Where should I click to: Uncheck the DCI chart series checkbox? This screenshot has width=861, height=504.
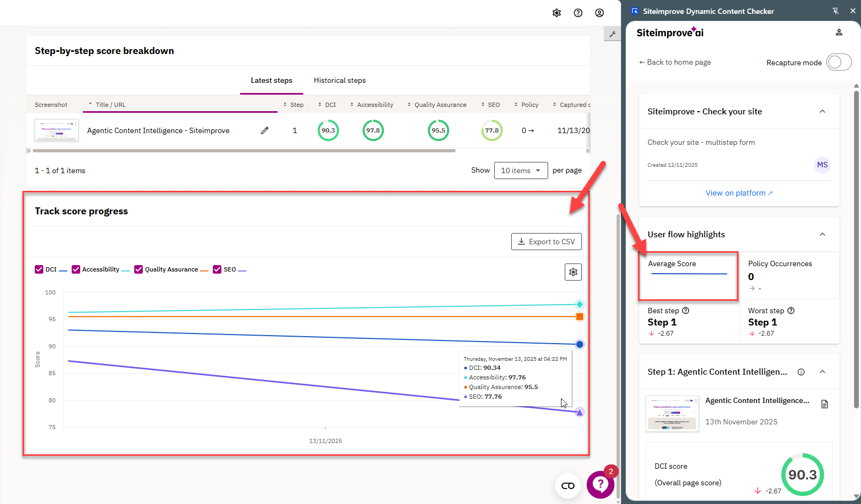(39, 269)
